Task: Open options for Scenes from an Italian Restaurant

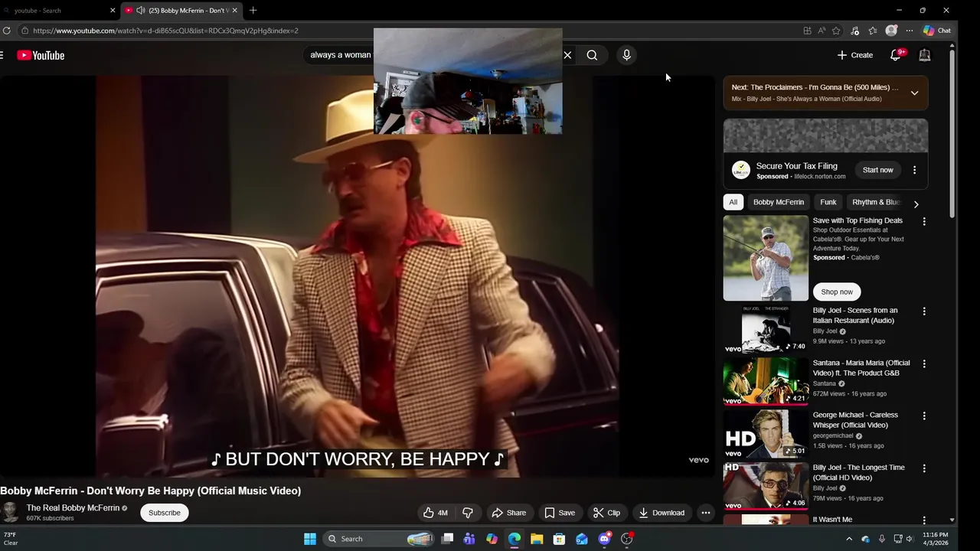Action: pos(924,311)
